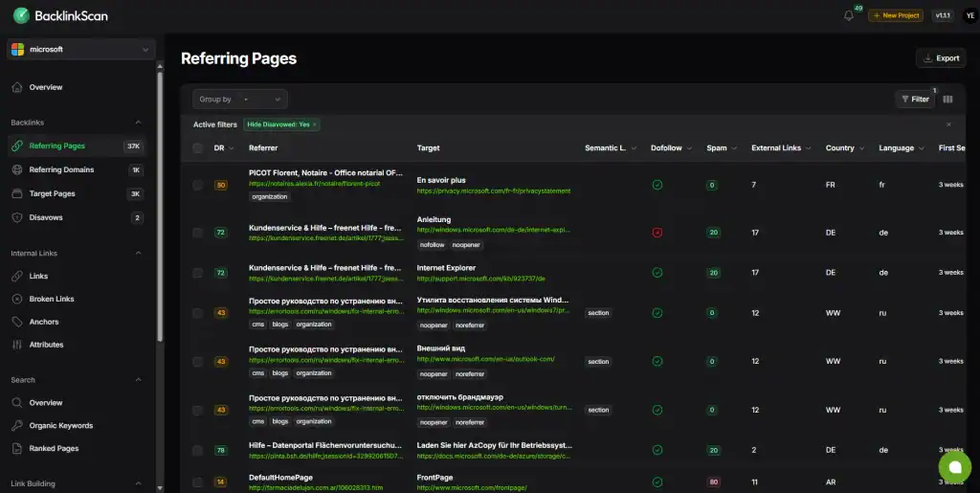The width and height of the screenshot is (980, 493).
Task: Click the notifications bell icon
Action: tap(848, 15)
